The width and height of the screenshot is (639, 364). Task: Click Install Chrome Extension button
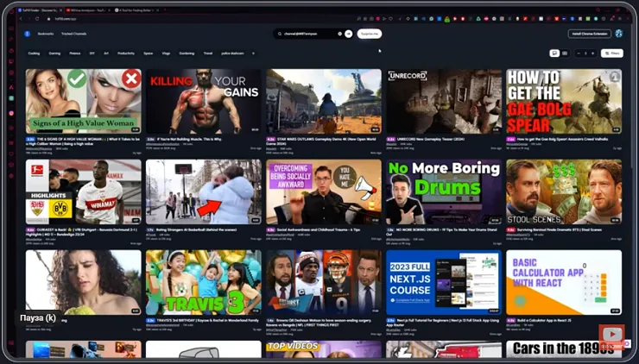click(x=589, y=34)
